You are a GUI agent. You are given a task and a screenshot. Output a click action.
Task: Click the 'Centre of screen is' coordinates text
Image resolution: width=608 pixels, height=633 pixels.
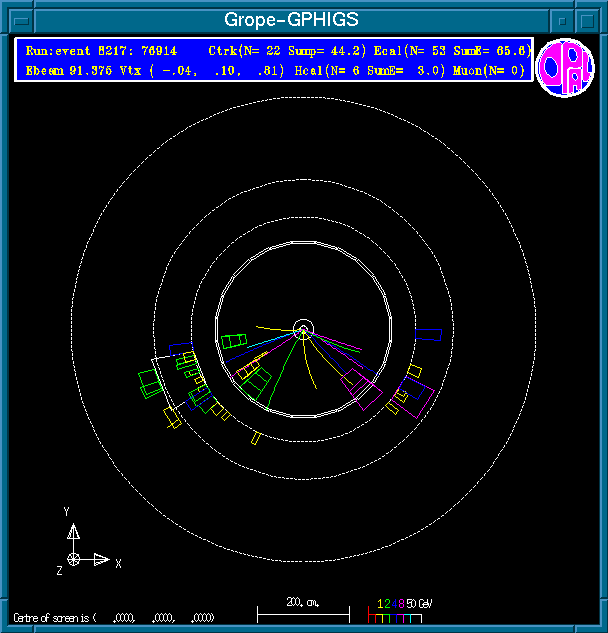tap(115, 617)
